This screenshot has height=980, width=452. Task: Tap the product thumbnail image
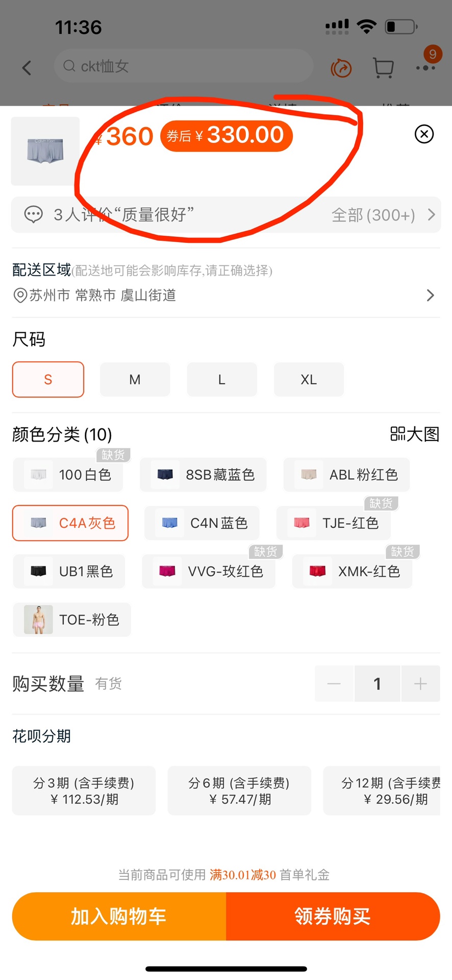tap(45, 151)
